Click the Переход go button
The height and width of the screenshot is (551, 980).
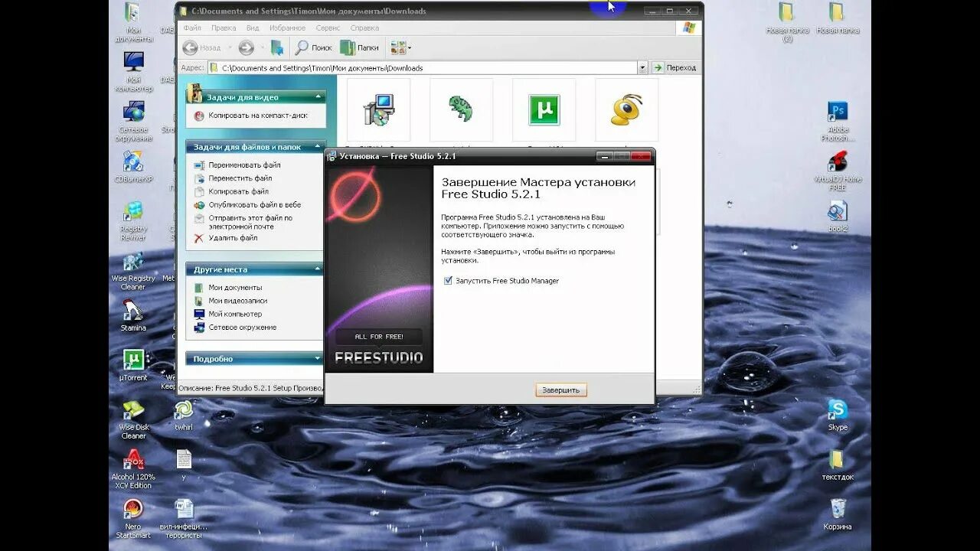[x=675, y=67]
